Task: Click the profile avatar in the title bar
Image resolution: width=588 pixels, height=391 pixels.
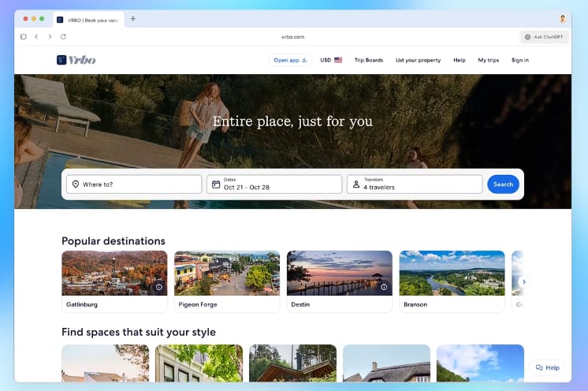Action: pyautogui.click(x=563, y=19)
